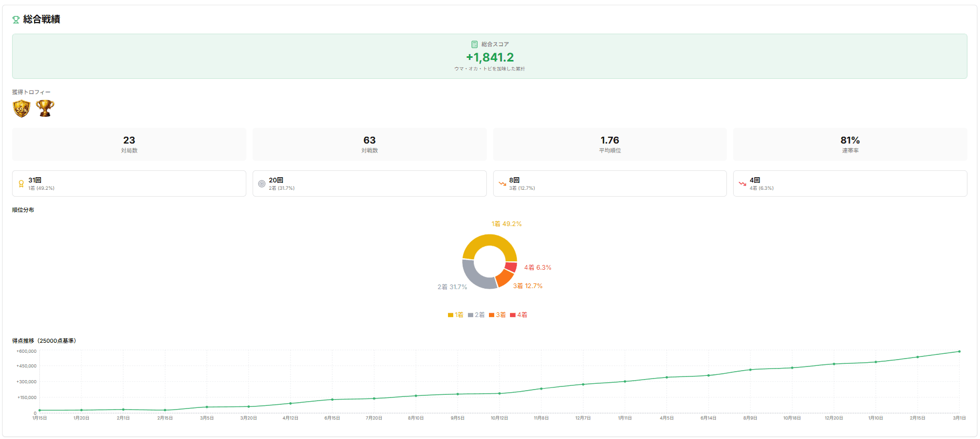Select the gold 59% shield trophy badge
The image size is (980, 439).
point(22,109)
